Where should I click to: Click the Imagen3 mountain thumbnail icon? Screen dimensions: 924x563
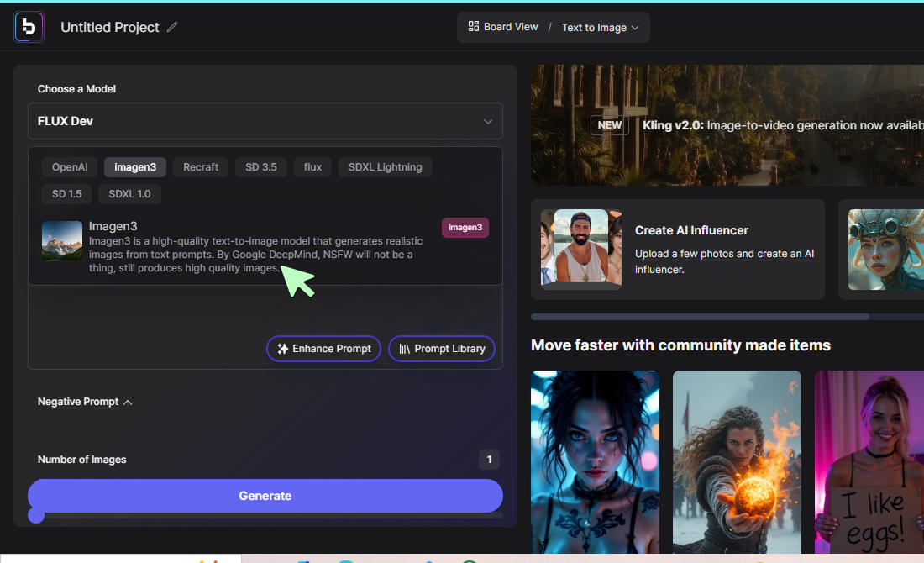click(62, 241)
